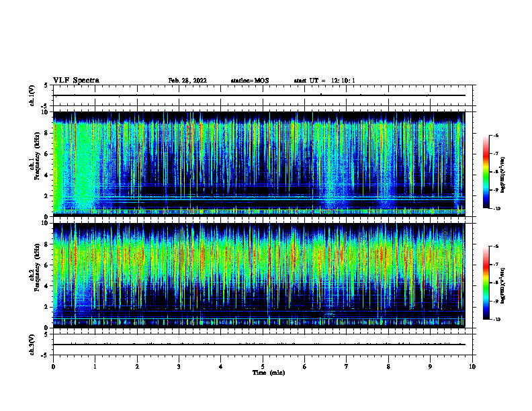This screenshot has width=532, height=411.
Task: Click time axis tick label "3"
Action: point(179,367)
